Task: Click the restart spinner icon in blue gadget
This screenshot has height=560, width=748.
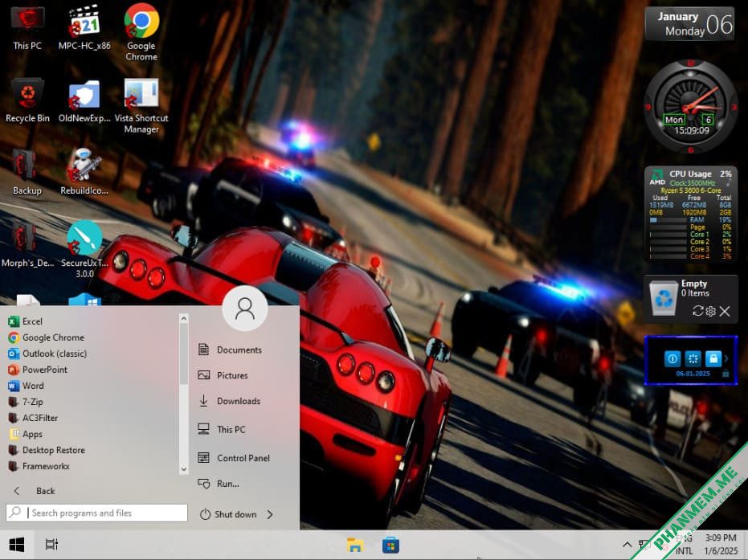Action: 693,358
